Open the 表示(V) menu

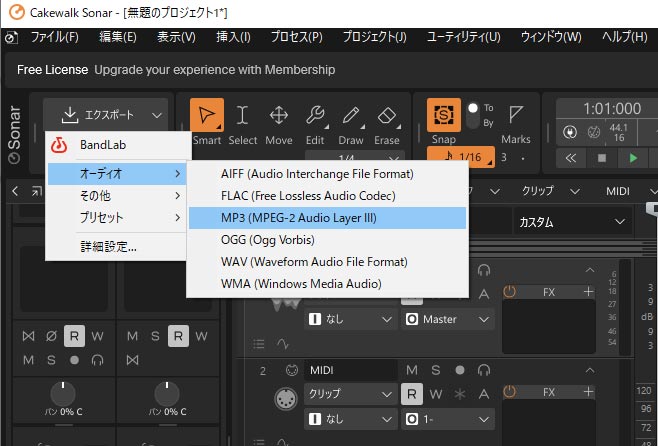(176, 37)
